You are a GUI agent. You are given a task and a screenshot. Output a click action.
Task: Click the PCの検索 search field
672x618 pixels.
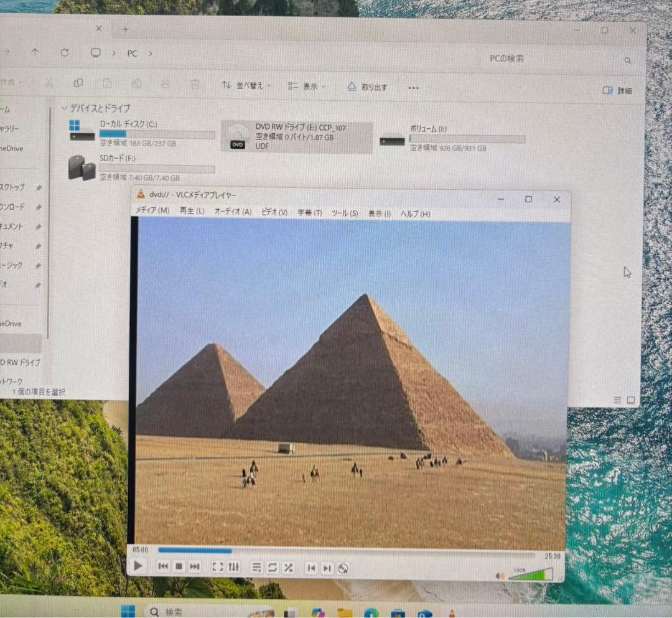548,59
